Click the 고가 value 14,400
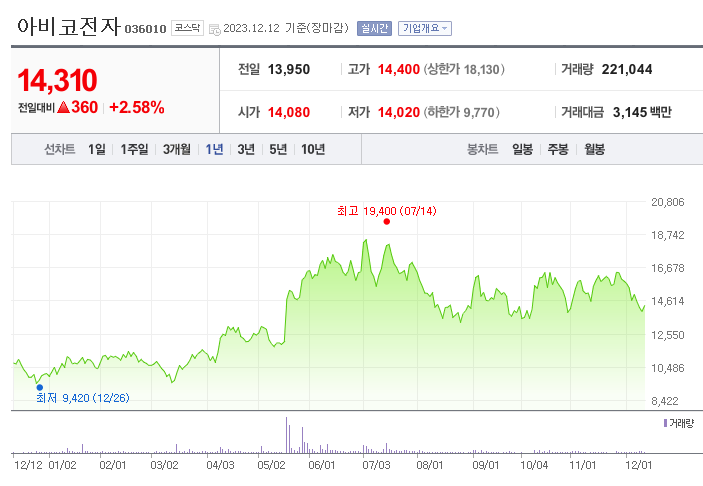Viewport: 703px width, 486px height. click(x=399, y=69)
